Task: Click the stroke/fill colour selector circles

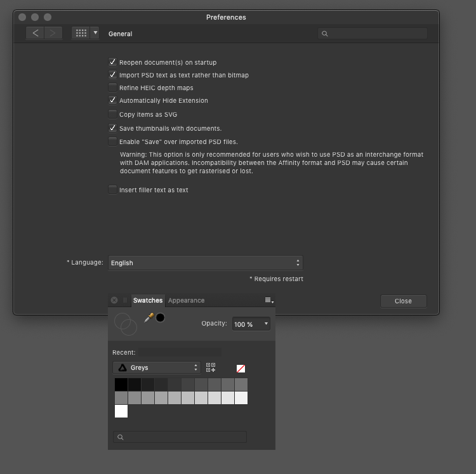Action: (126, 324)
